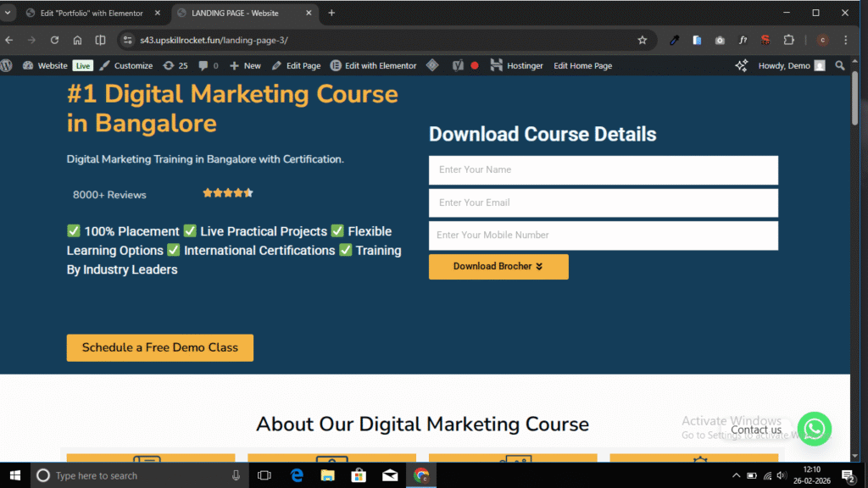Click the browser home icon
868x488 pixels.
click(x=77, y=40)
